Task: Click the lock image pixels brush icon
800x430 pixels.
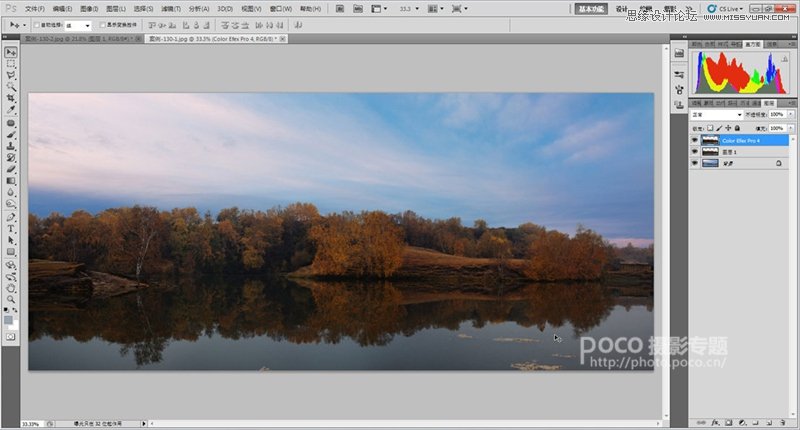Action: (719, 128)
